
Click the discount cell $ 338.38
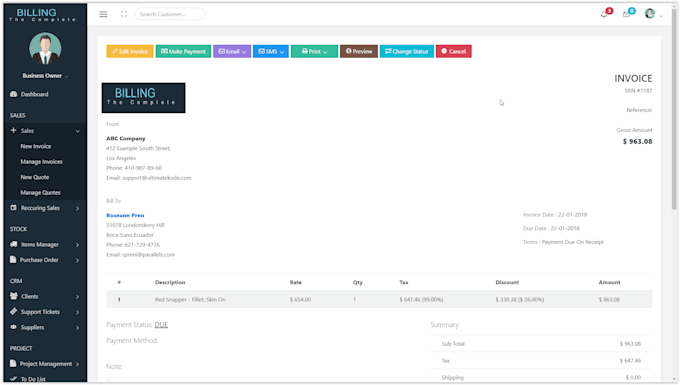pos(520,300)
